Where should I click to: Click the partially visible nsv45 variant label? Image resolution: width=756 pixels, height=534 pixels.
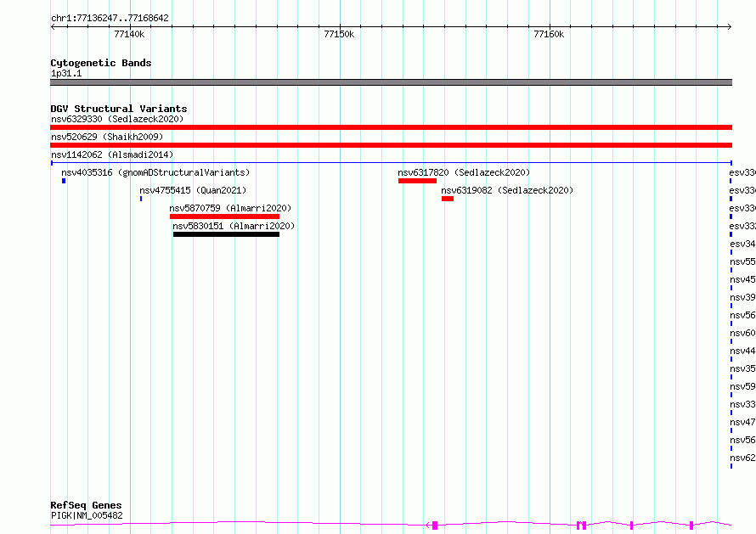pyautogui.click(x=742, y=279)
